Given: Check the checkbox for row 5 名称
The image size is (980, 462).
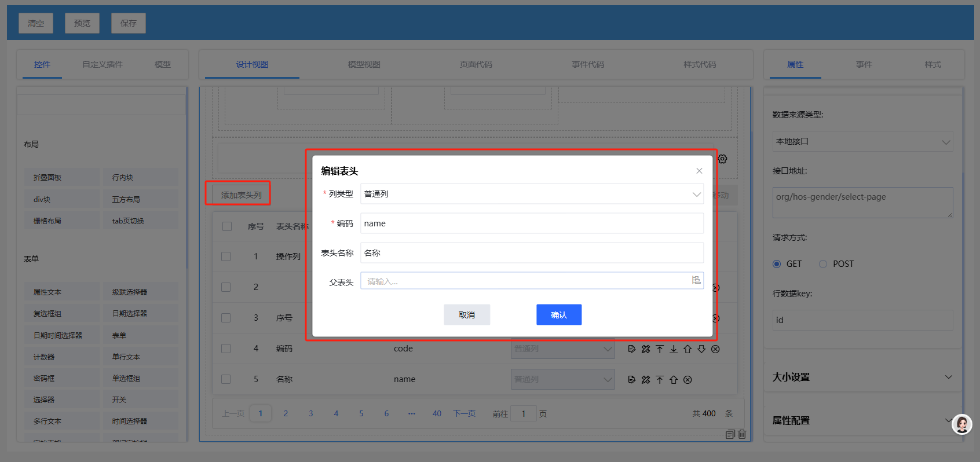Looking at the screenshot, I should (x=226, y=379).
